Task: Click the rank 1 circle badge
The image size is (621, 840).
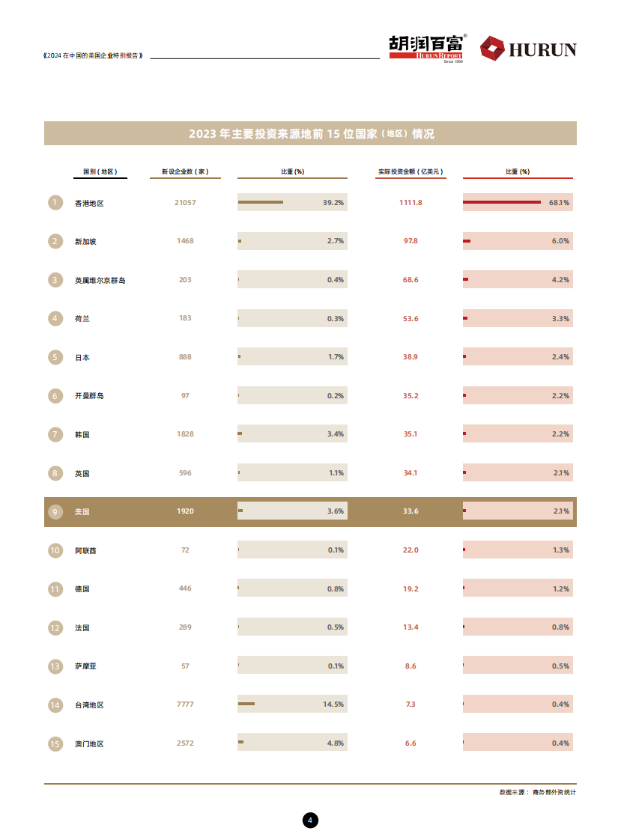Action: tap(55, 202)
